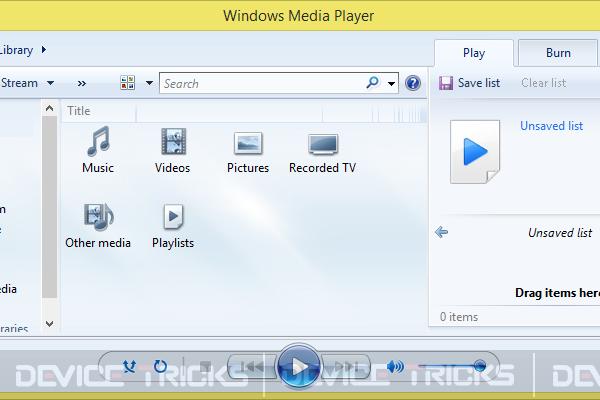Open the Pictures library category
Screen dimensions: 600x400
point(248,151)
